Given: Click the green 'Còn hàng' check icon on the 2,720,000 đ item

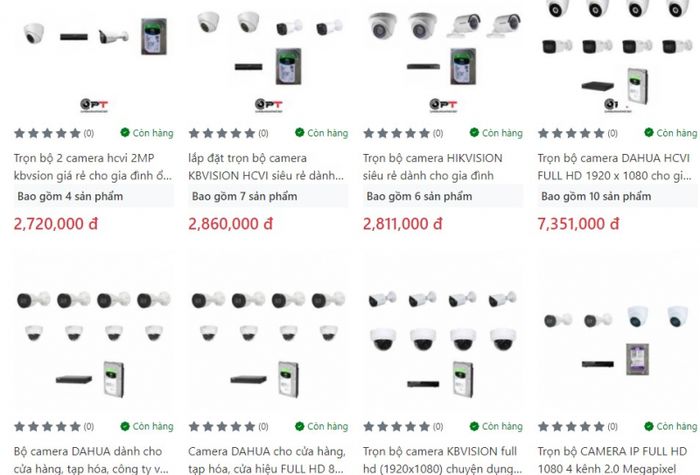Looking at the screenshot, I should click(125, 132).
